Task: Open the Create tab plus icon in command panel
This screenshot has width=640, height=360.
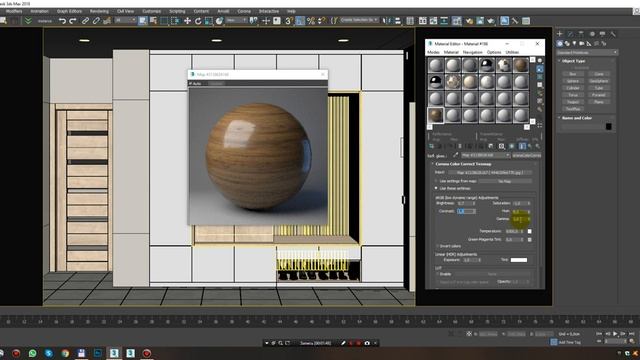Action: 560,34
